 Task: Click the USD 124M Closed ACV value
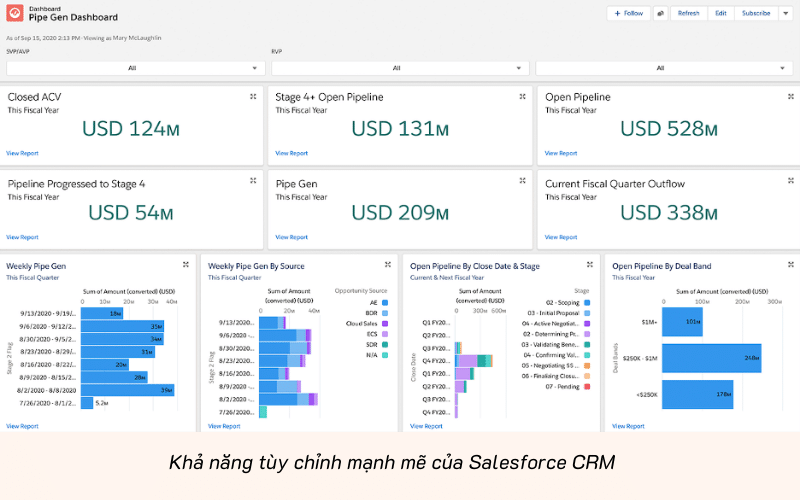[x=131, y=129]
